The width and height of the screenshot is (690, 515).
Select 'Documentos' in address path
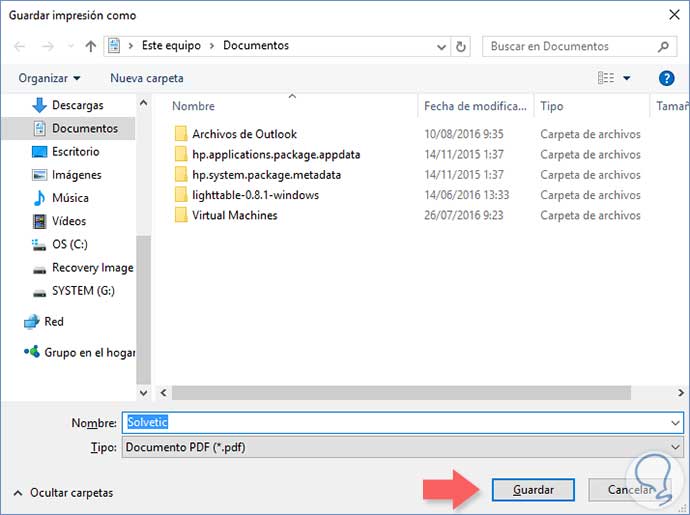[256, 46]
